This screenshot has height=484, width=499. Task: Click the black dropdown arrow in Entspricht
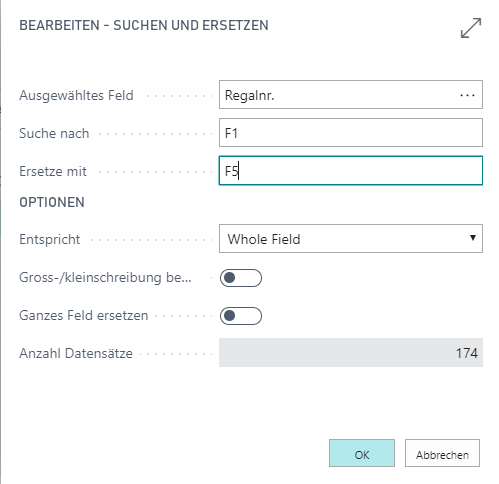click(473, 238)
